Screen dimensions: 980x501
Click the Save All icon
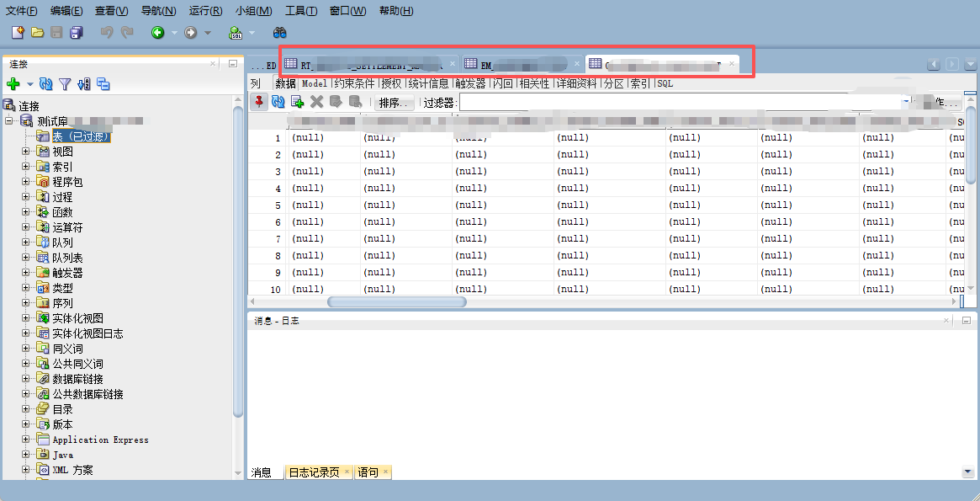(77, 33)
